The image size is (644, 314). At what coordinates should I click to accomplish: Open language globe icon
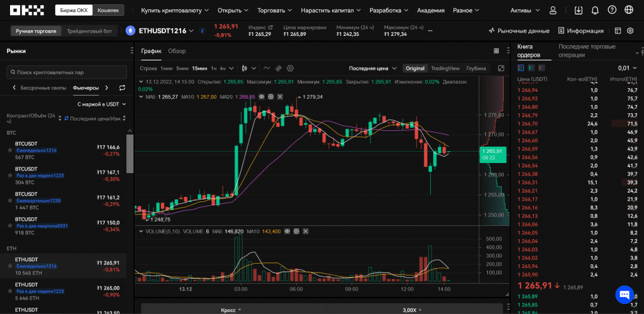628,10
